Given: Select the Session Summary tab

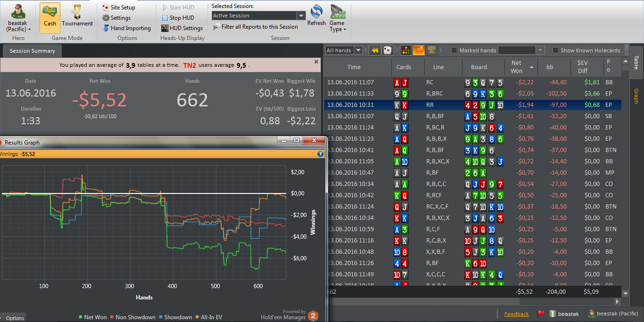Looking at the screenshot, I should tap(32, 51).
